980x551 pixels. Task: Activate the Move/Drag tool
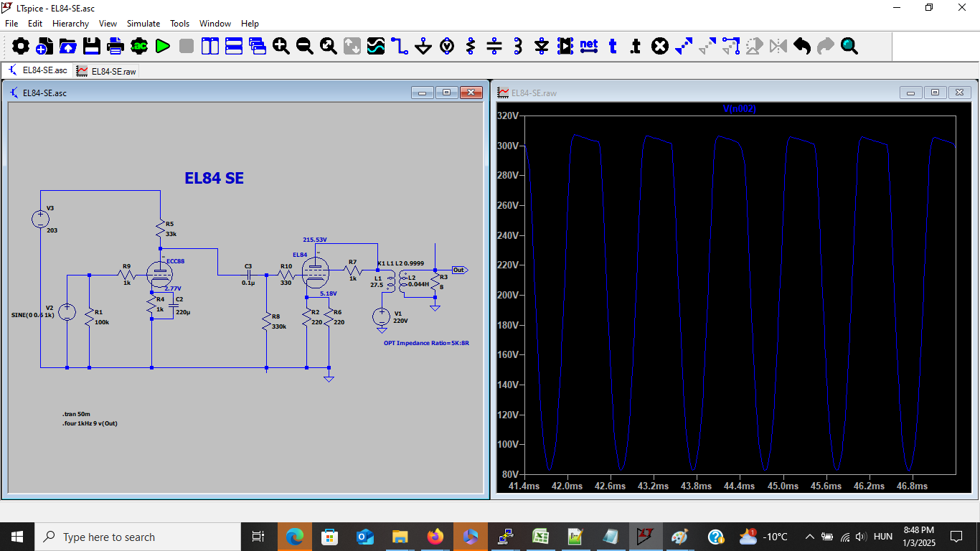(x=731, y=46)
